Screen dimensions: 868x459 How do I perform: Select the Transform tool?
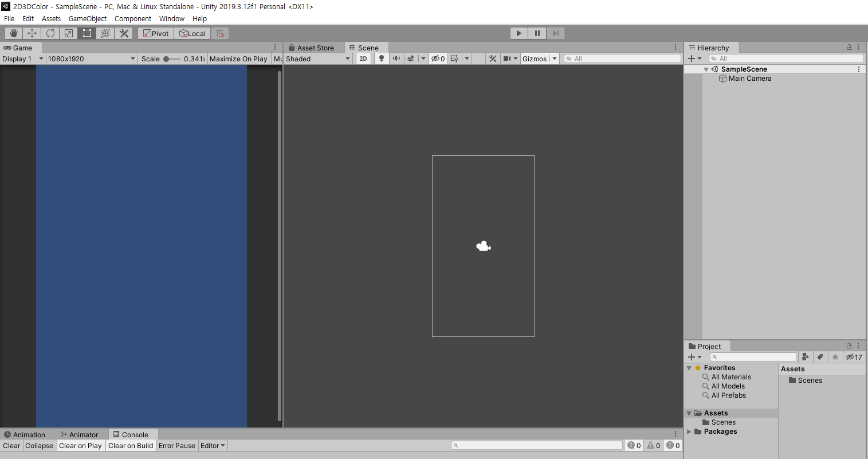point(105,33)
